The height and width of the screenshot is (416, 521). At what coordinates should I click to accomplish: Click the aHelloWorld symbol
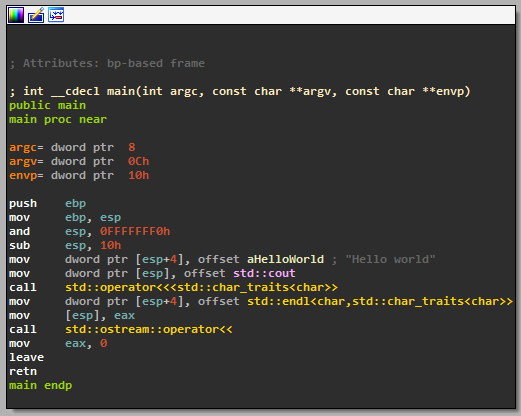click(285, 260)
